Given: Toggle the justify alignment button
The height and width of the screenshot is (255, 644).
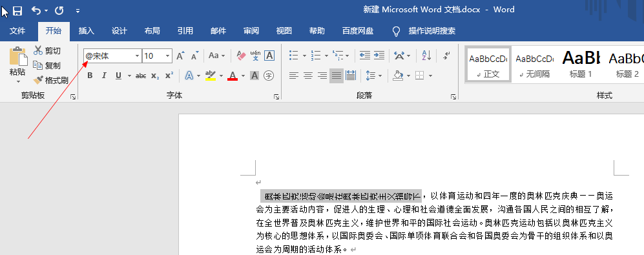Looking at the screenshot, I should tap(337, 76).
